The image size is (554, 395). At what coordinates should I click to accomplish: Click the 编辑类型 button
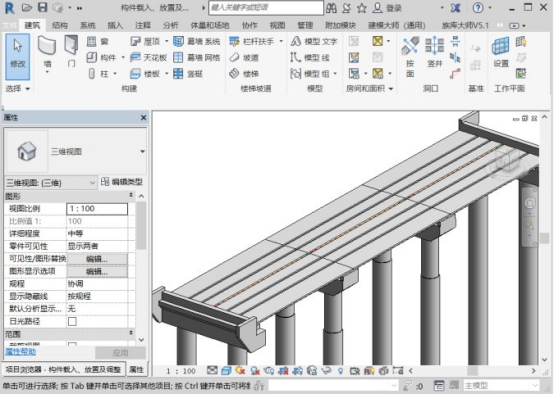point(122,182)
